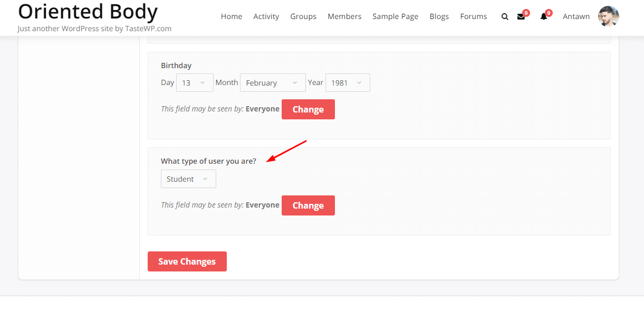This screenshot has width=644, height=319.
Task: Open messages envelope icon
Action: pyautogui.click(x=521, y=17)
